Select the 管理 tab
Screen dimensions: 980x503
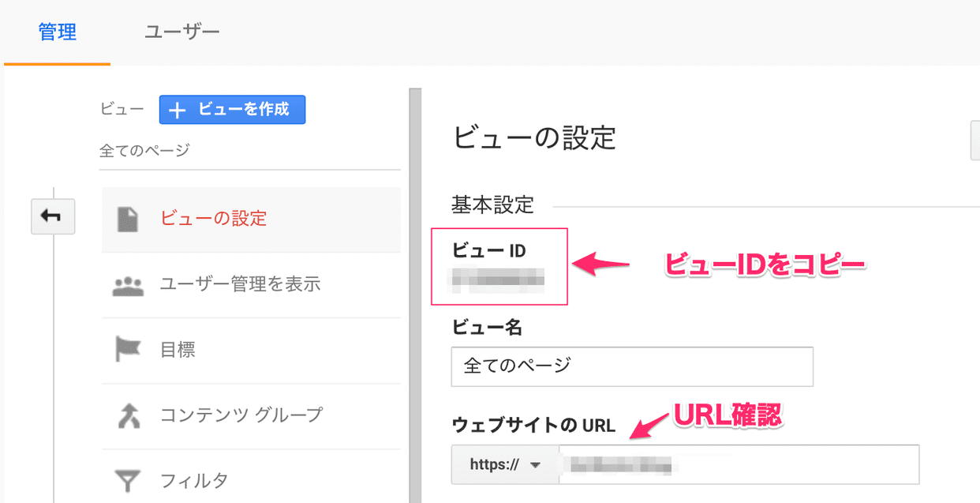pos(56,32)
